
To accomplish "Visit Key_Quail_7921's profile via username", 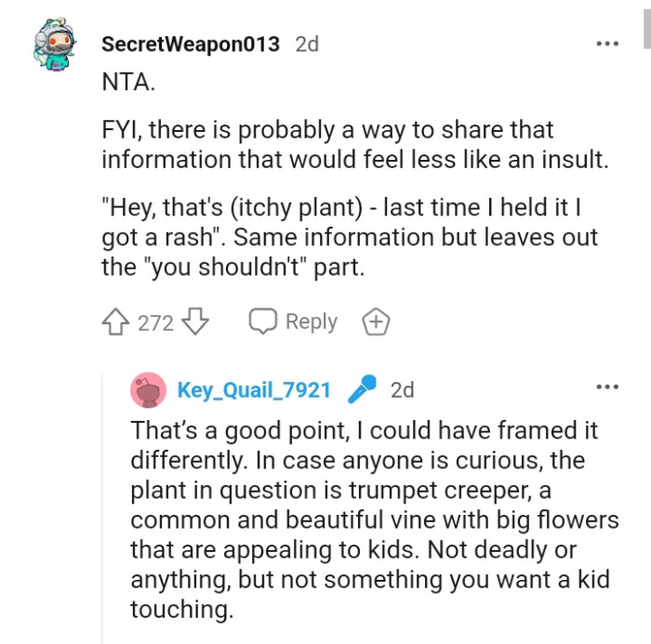I will 254,390.
